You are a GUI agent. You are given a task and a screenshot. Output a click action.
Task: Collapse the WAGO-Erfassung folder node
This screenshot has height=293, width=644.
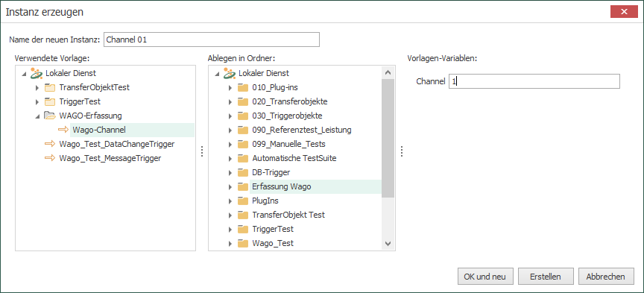37,116
